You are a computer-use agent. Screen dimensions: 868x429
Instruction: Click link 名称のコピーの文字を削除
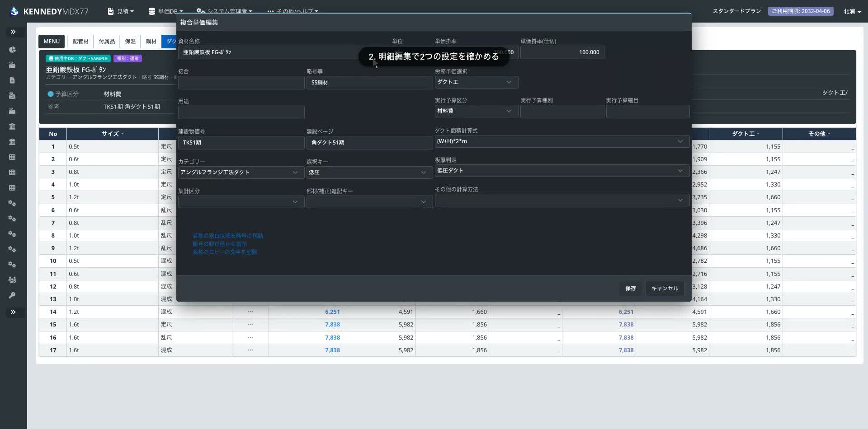click(x=225, y=252)
